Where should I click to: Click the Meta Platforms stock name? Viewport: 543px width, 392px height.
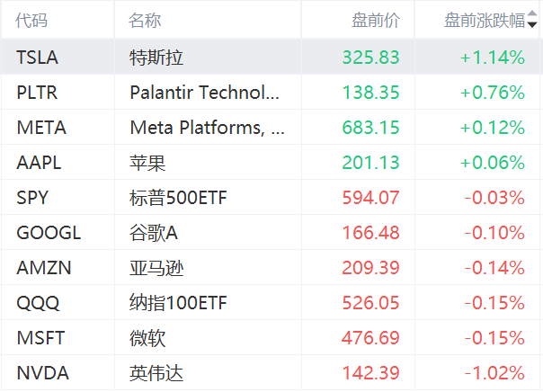[x=208, y=128]
